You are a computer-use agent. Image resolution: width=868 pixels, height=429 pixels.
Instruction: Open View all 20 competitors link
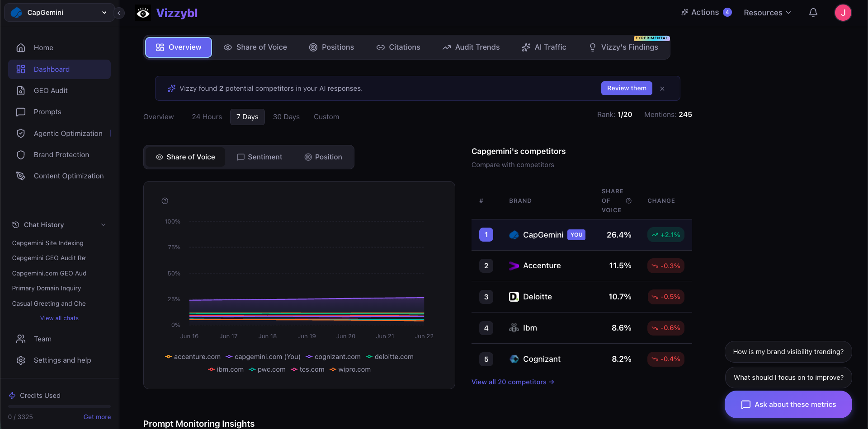point(513,382)
